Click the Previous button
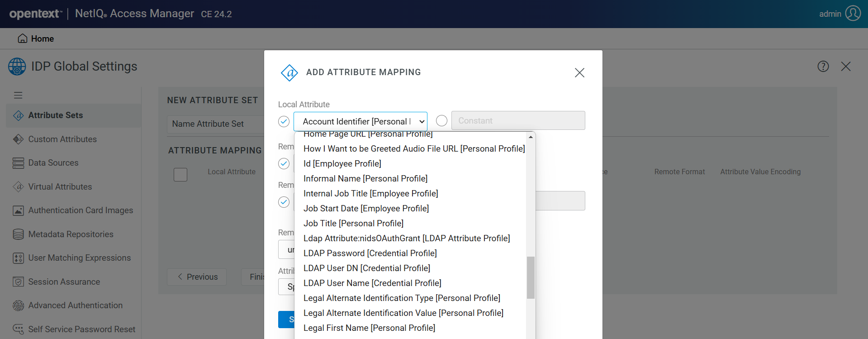 pyautogui.click(x=197, y=277)
